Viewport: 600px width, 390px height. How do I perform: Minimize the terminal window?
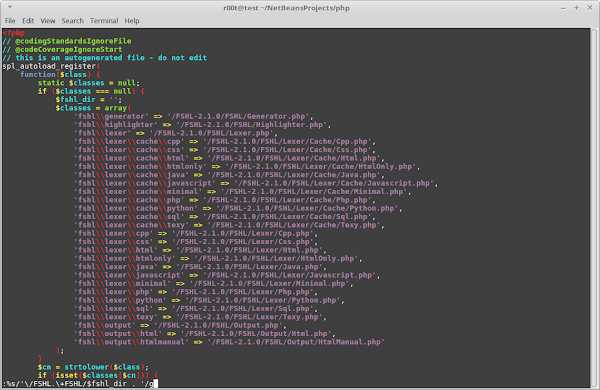click(563, 8)
